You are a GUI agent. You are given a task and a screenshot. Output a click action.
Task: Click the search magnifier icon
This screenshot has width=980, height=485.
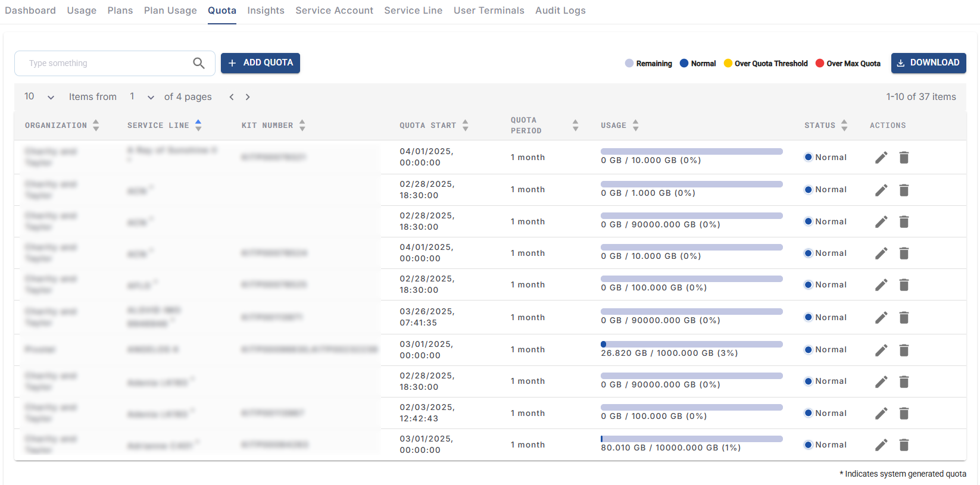point(199,63)
